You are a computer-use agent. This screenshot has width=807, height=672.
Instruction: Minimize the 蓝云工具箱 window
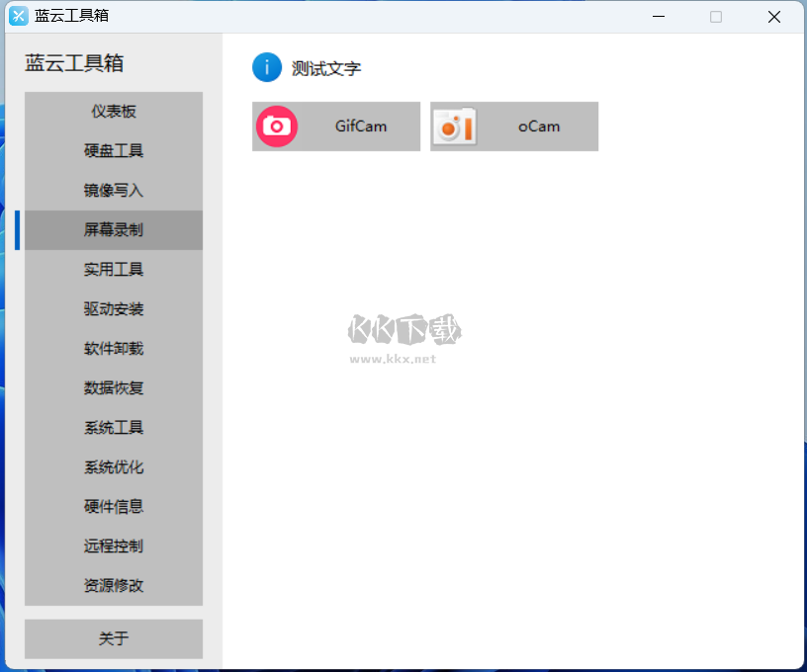click(x=659, y=17)
